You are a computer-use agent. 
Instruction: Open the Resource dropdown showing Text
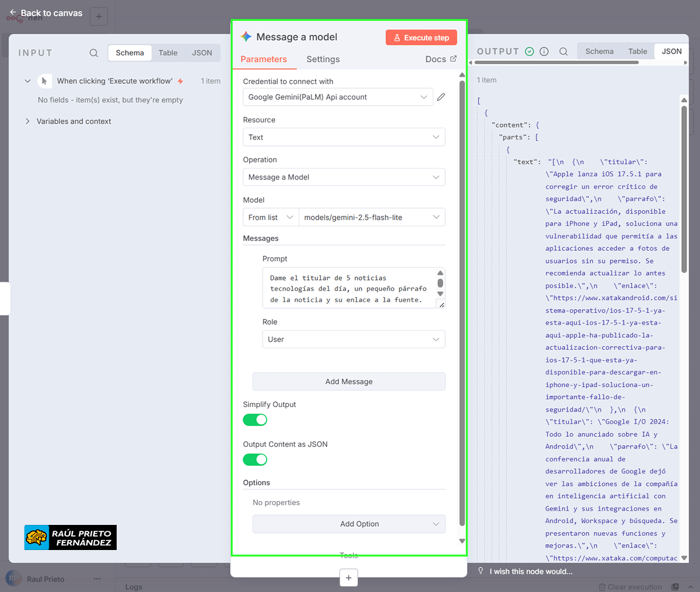344,136
